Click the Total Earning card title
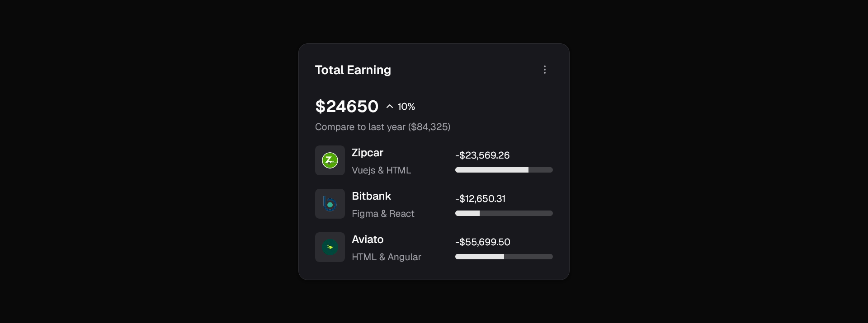The height and width of the screenshot is (323, 868). [x=353, y=70]
